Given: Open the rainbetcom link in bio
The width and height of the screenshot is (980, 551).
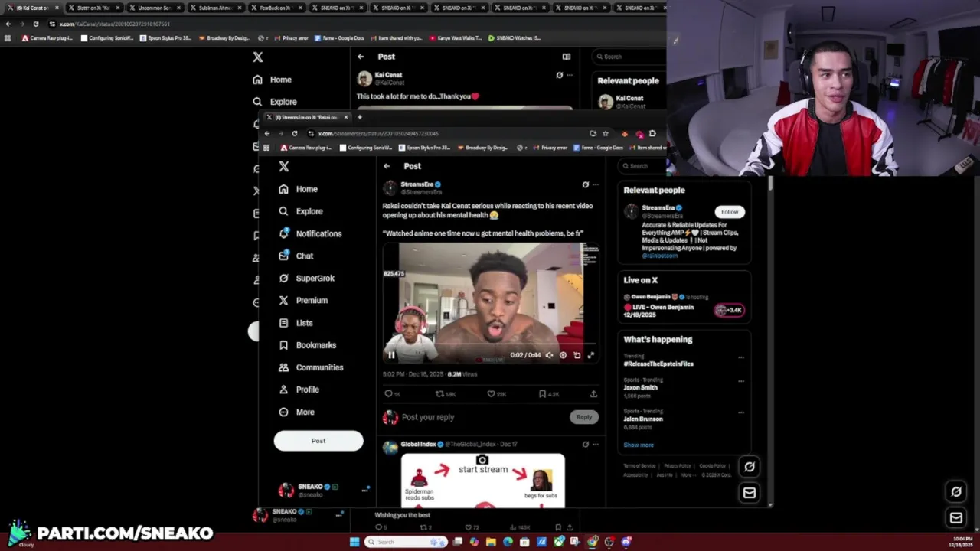Looking at the screenshot, I should (659, 256).
